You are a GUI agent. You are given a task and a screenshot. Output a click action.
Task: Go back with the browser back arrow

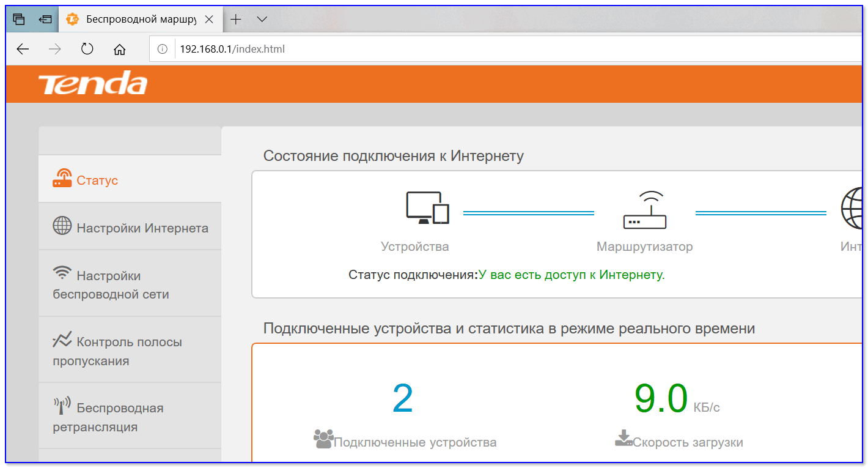point(23,49)
